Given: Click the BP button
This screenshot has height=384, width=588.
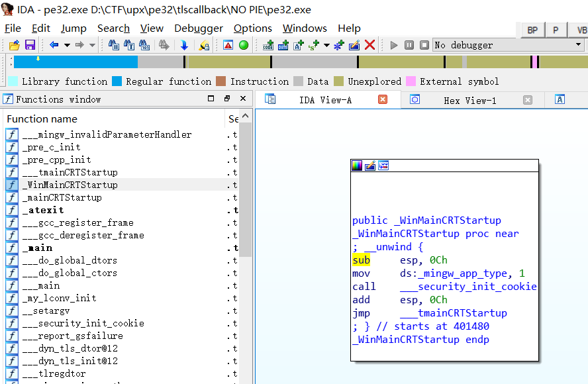Looking at the screenshot, I should coord(532,30).
